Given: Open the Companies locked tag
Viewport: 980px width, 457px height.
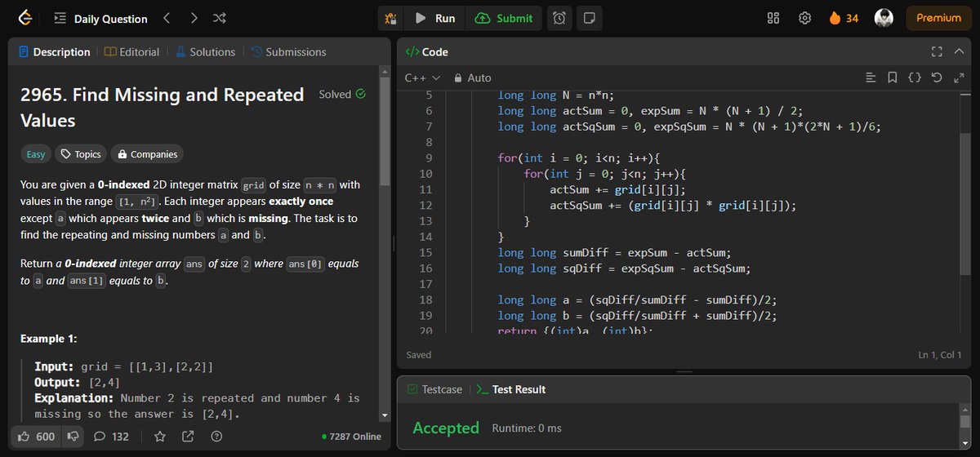Looking at the screenshot, I should (147, 154).
